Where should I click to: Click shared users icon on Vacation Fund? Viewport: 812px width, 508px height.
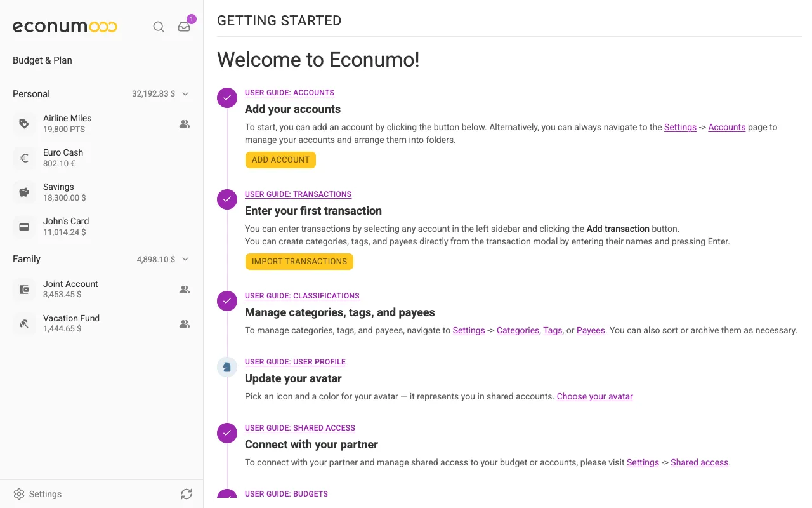(x=185, y=324)
